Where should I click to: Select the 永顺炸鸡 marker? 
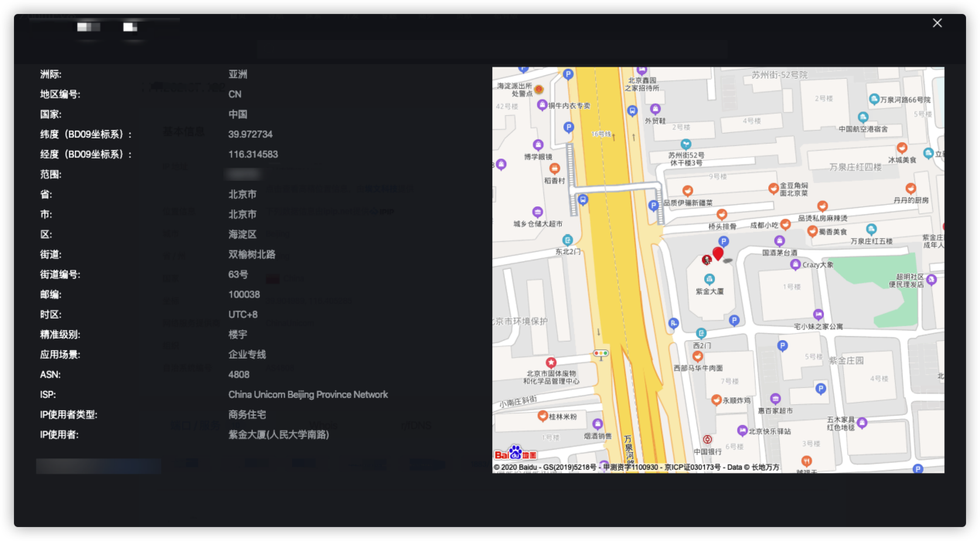click(716, 399)
